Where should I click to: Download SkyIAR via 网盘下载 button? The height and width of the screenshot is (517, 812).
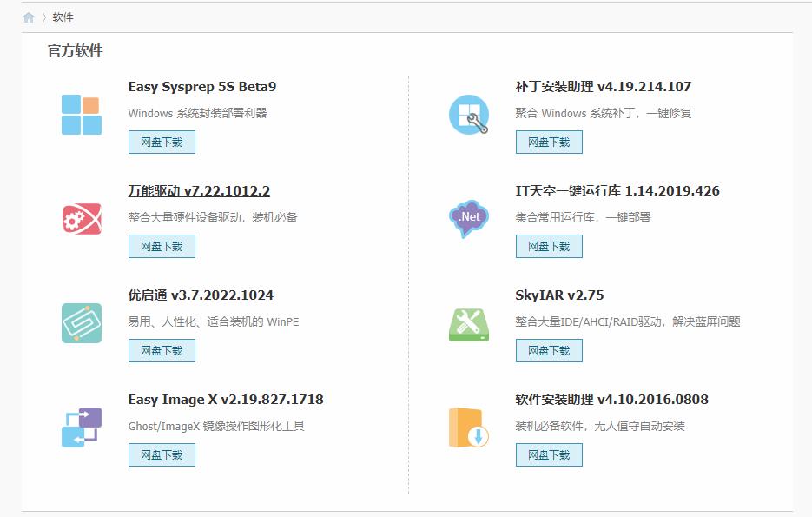(x=549, y=351)
